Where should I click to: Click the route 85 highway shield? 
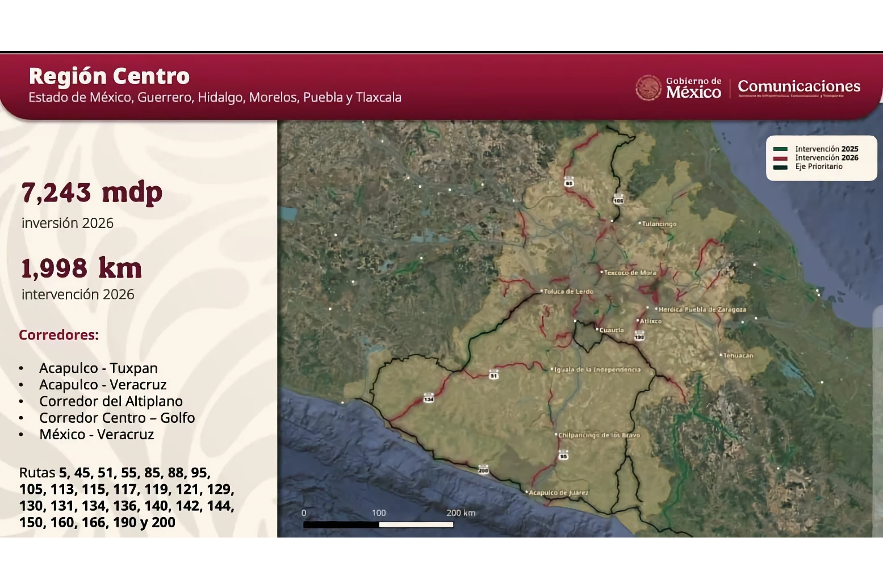coord(568,182)
